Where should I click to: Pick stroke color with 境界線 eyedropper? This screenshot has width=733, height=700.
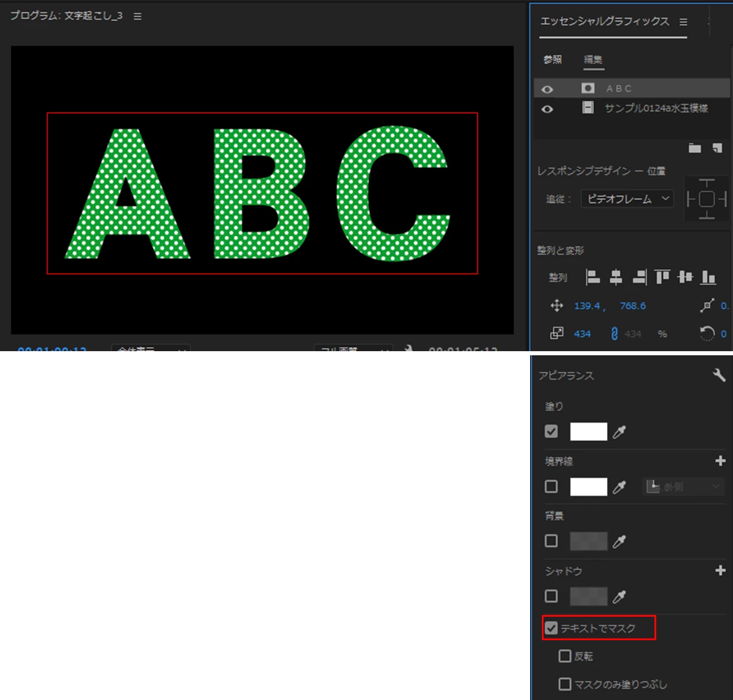[619, 487]
